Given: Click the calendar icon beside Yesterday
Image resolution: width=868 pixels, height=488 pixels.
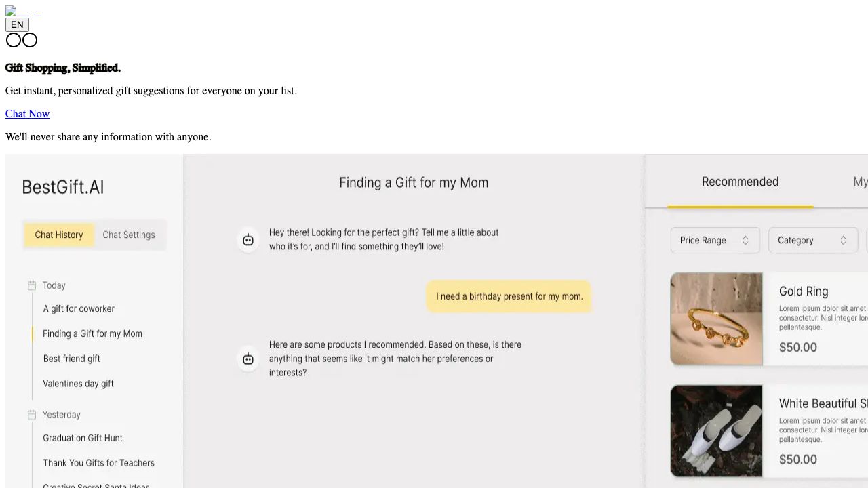Looking at the screenshot, I should [x=32, y=415].
